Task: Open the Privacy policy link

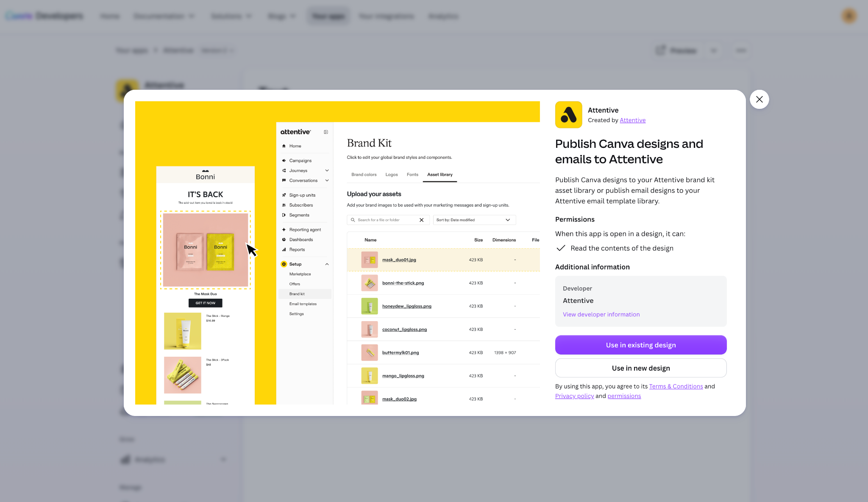Action: tap(574, 396)
